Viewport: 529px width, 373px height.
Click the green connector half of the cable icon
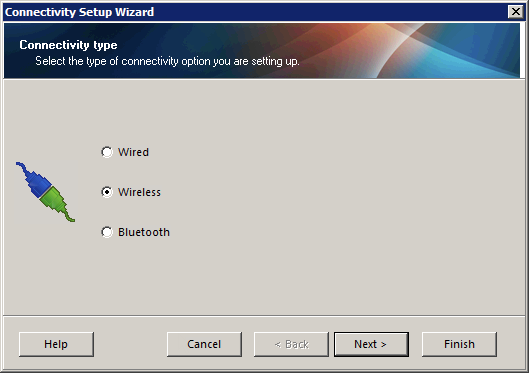[57, 204]
